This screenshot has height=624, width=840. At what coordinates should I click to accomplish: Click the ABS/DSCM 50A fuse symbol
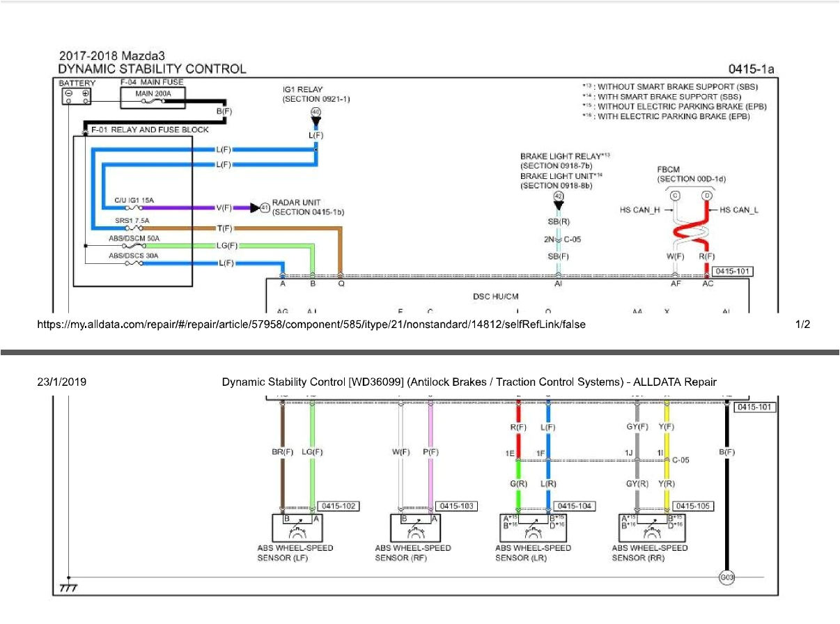pos(133,246)
